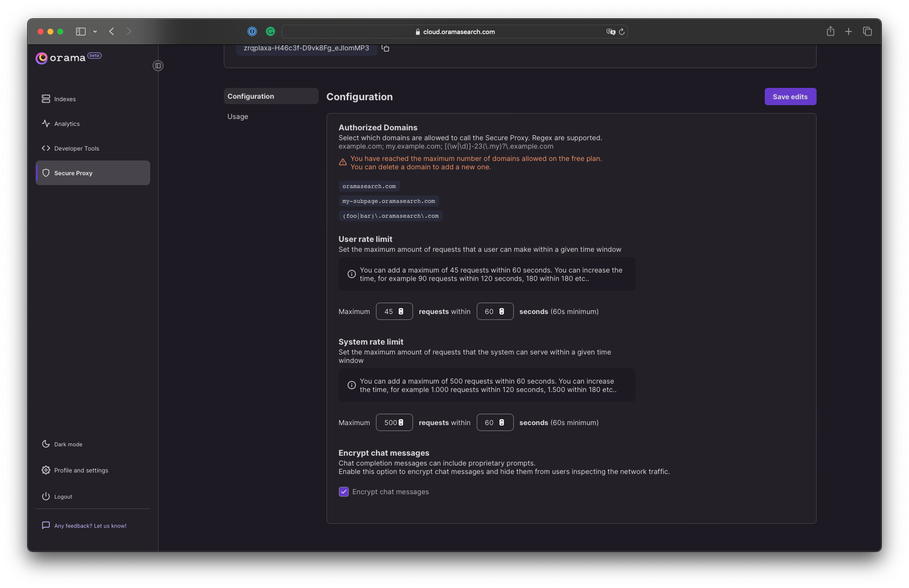The height and width of the screenshot is (588, 909).
Task: Focus the system rate limit requests field showing 500
Action: coord(394,423)
